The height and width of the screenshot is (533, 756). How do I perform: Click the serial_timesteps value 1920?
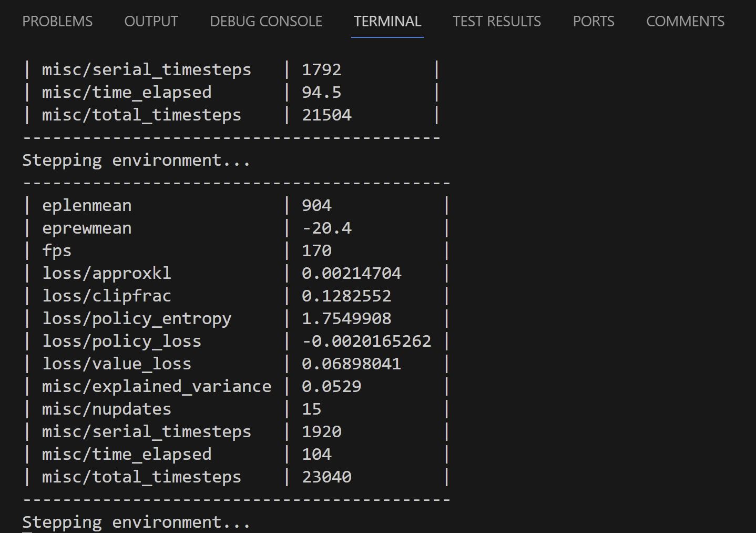tap(321, 431)
